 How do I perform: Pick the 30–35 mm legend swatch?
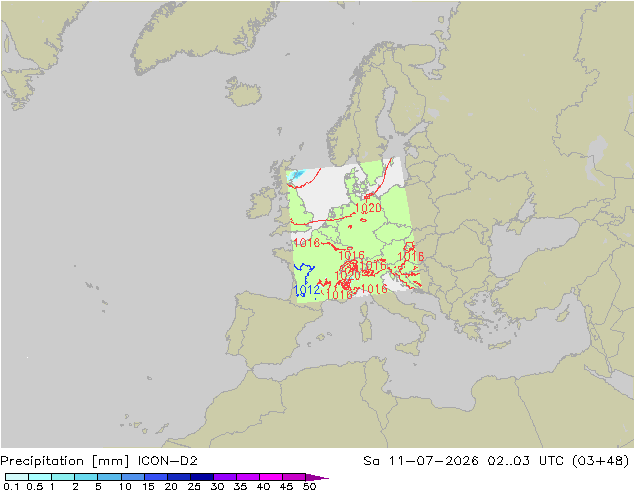(224, 477)
